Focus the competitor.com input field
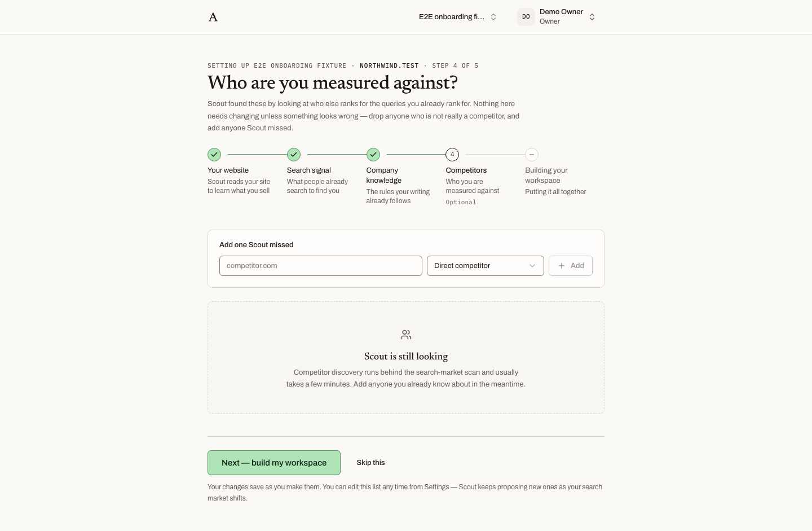This screenshot has width=812, height=531. [x=321, y=266]
